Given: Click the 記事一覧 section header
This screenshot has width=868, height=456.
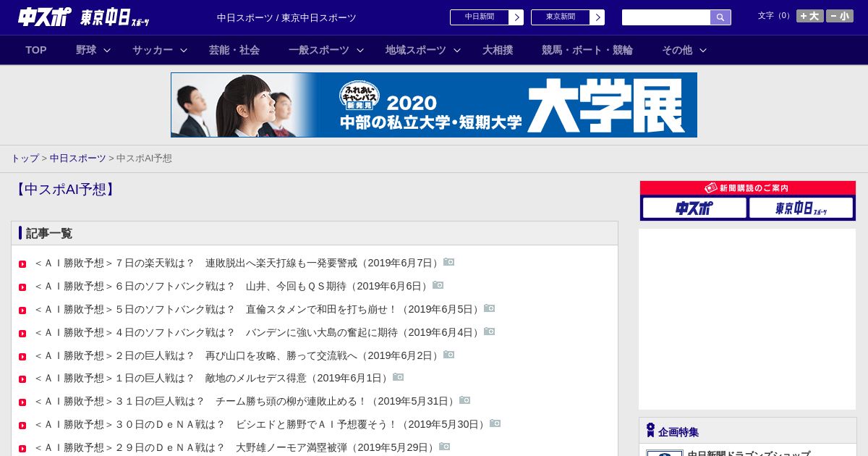Looking at the screenshot, I should tap(49, 233).
